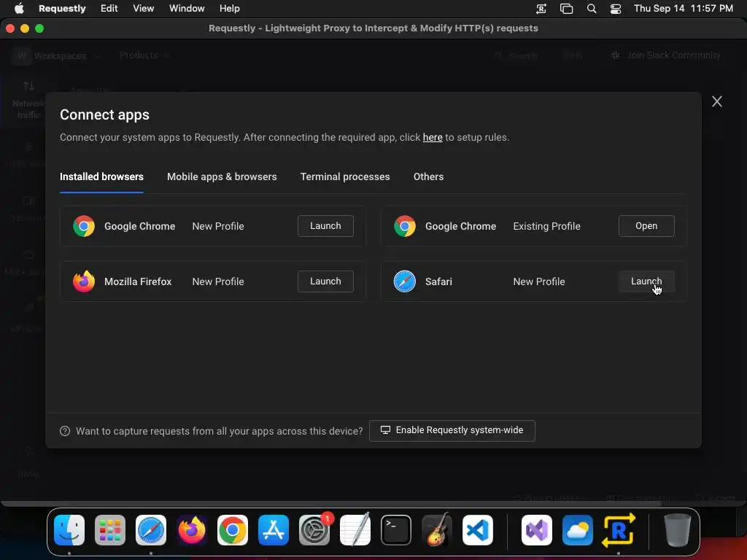The width and height of the screenshot is (747, 560).
Task: Click the Mozilla Firefox logo in list
Action: click(84, 281)
